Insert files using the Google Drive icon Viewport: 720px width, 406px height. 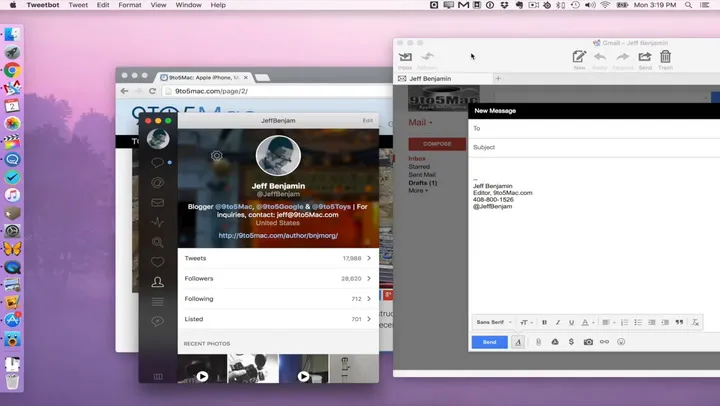point(555,342)
